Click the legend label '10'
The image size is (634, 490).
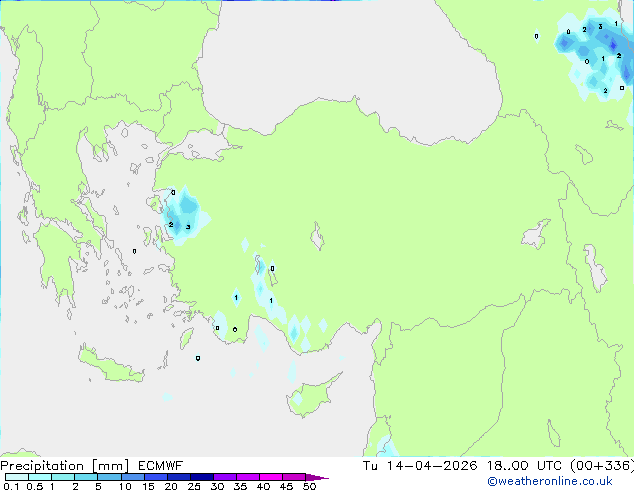tap(125, 486)
